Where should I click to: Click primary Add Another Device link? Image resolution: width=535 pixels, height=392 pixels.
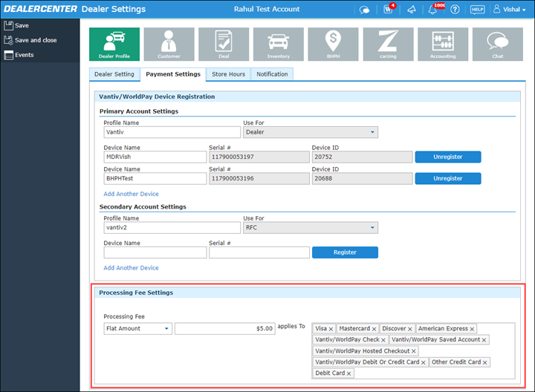(131, 194)
